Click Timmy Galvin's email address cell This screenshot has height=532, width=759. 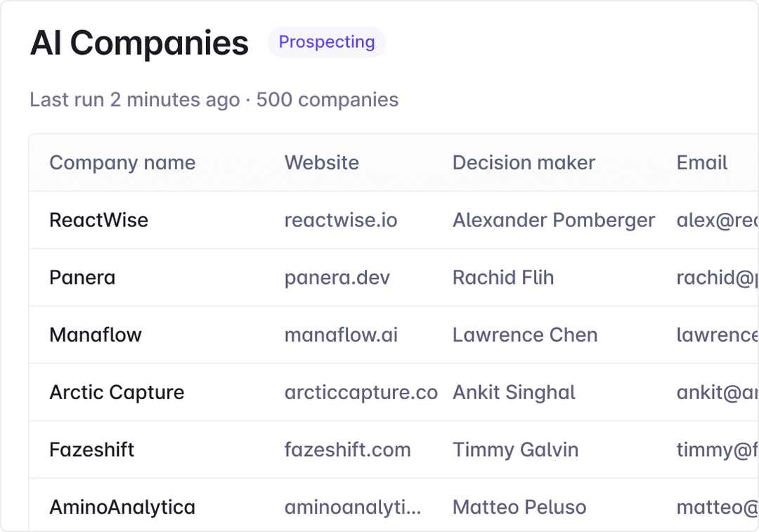coord(718,450)
